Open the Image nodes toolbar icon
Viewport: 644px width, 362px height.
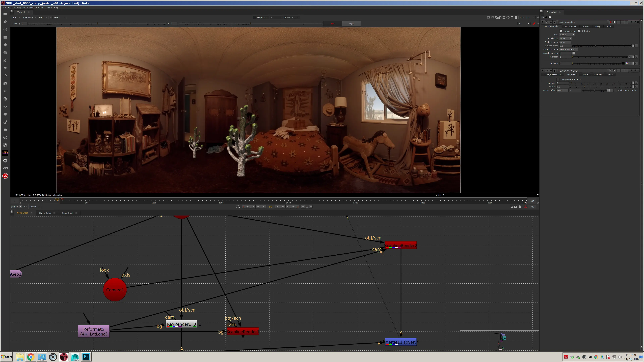(5, 14)
